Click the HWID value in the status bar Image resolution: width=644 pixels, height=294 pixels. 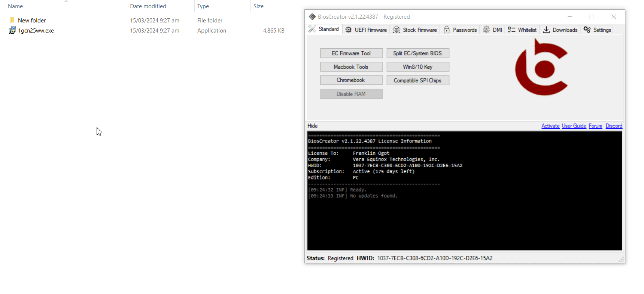click(435, 258)
